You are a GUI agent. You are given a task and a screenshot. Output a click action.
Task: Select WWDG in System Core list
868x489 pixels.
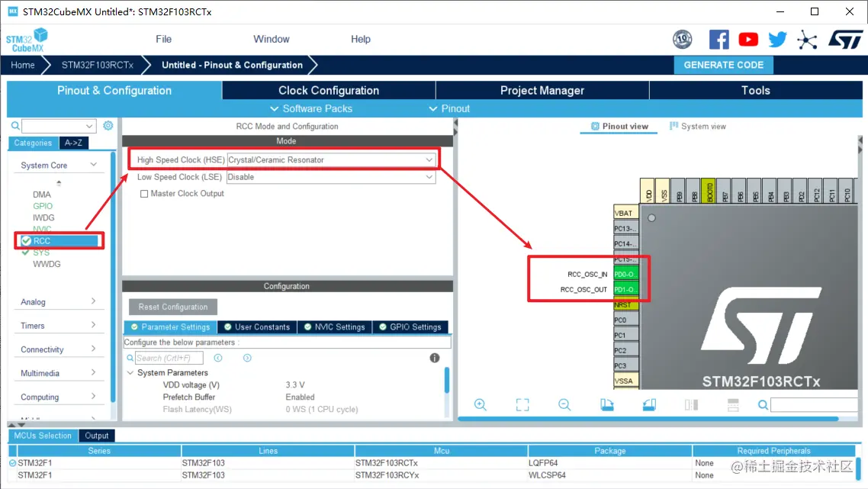coord(47,264)
